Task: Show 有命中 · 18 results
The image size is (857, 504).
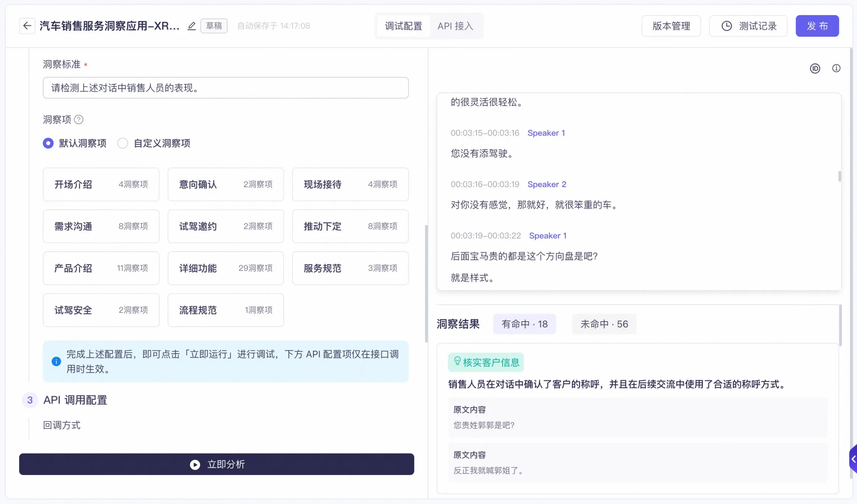Action: (x=524, y=324)
